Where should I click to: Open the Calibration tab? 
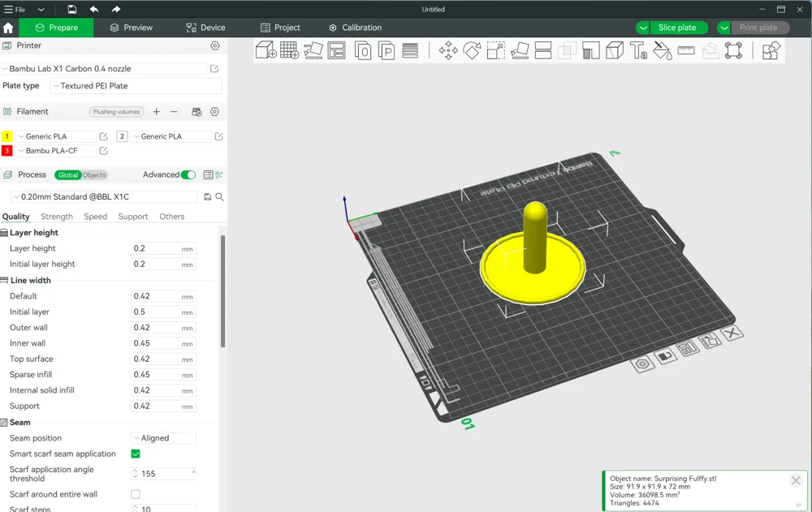click(x=356, y=28)
